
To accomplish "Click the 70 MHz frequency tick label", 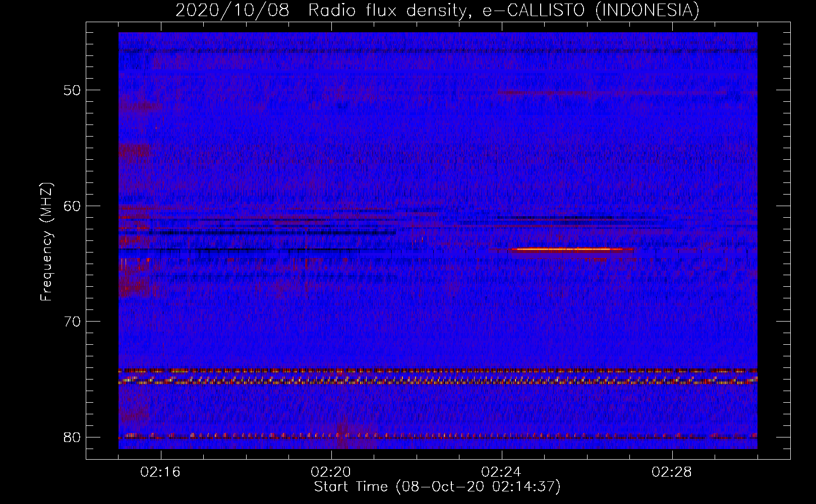I will (73, 321).
